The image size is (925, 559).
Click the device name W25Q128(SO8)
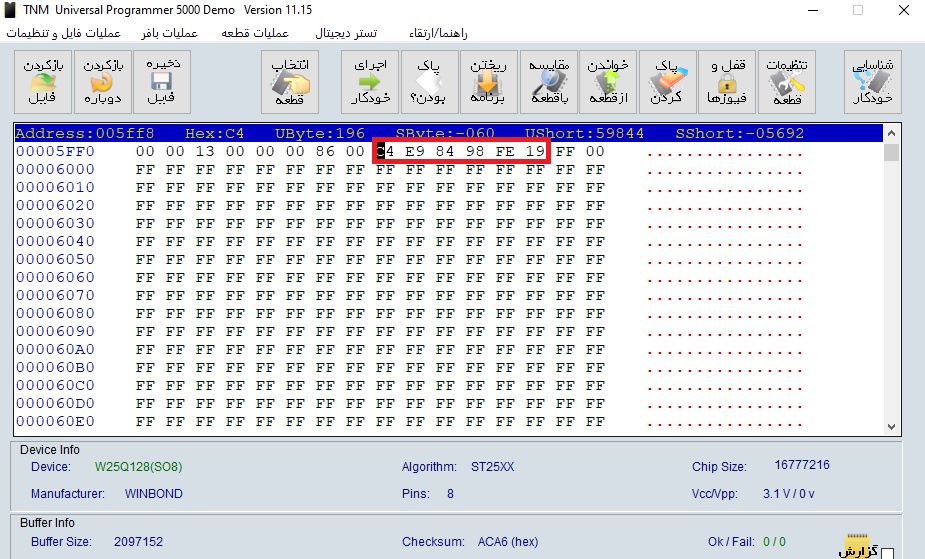pos(139,467)
